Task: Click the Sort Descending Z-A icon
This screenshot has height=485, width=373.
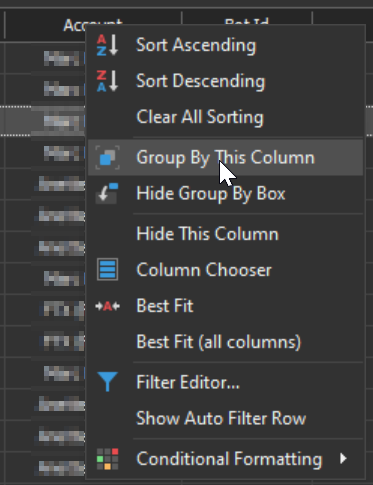Action: point(107,81)
